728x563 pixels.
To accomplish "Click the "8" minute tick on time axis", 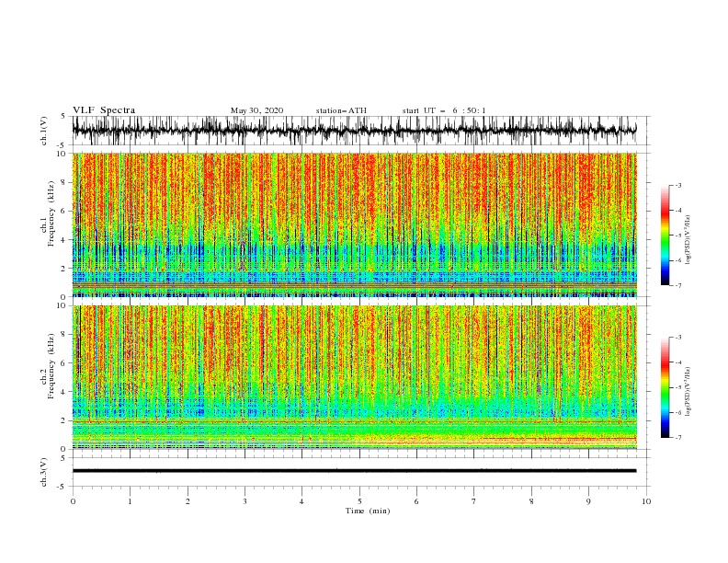I will click(531, 501).
